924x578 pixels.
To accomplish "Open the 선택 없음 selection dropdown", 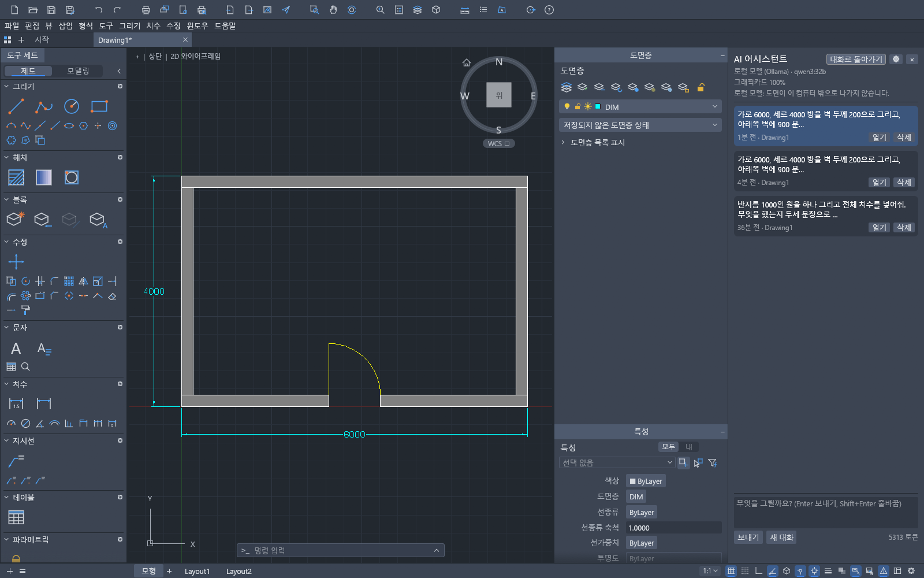I will click(x=617, y=462).
